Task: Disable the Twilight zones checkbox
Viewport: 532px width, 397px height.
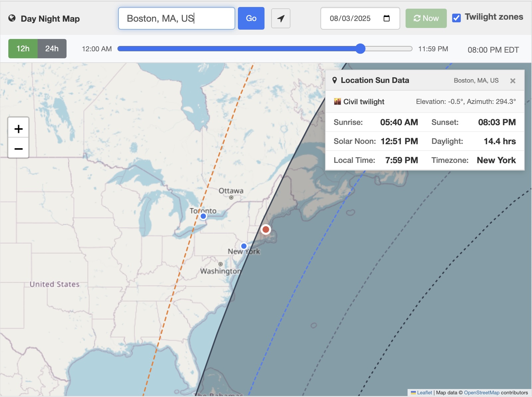Action: [456, 18]
